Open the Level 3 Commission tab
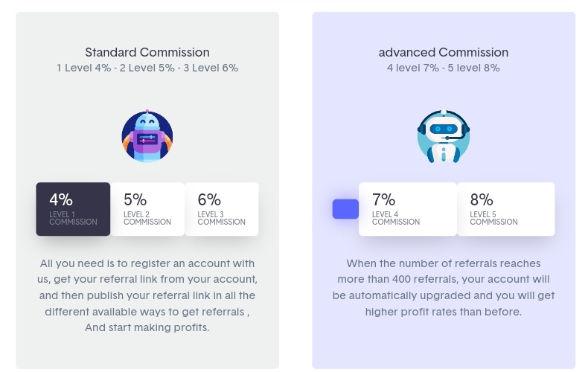Viewport: 588px width, 372px height. tap(222, 209)
